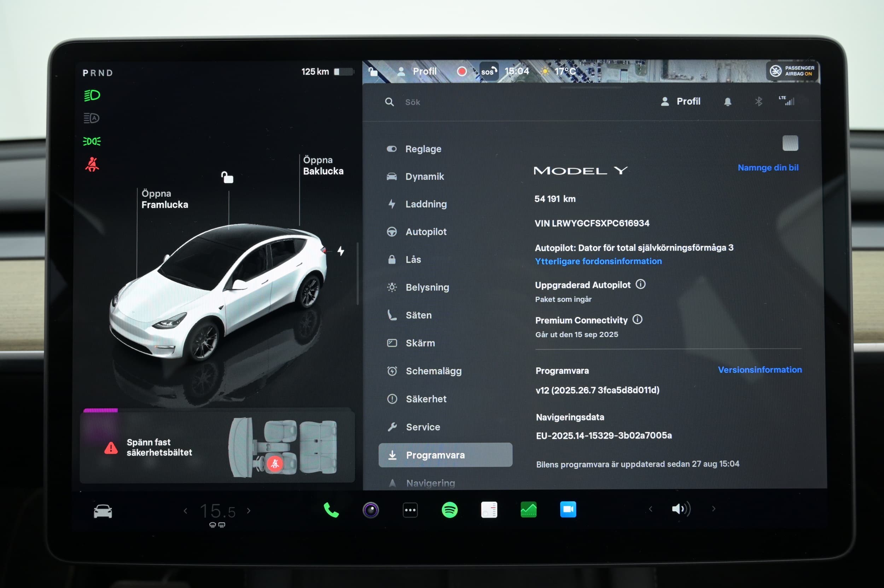Select the Programvara menu item
This screenshot has height=588, width=884.
(445, 455)
